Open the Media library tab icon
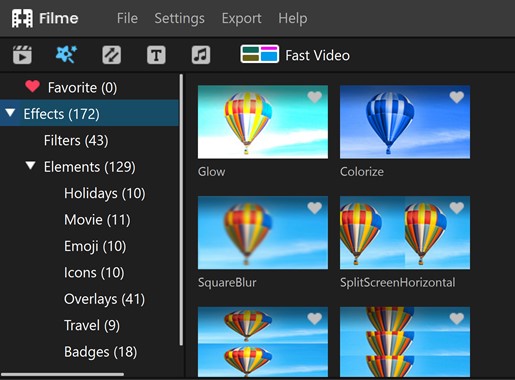The width and height of the screenshot is (515, 380). [22, 55]
